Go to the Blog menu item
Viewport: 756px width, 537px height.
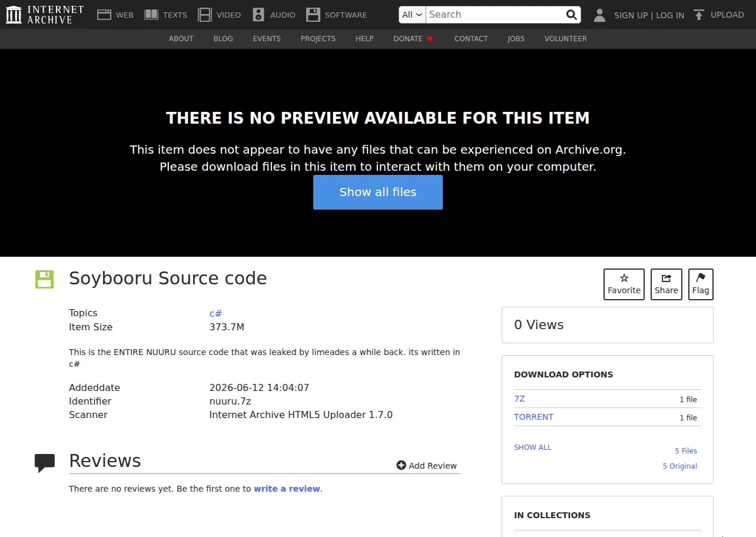click(x=223, y=39)
